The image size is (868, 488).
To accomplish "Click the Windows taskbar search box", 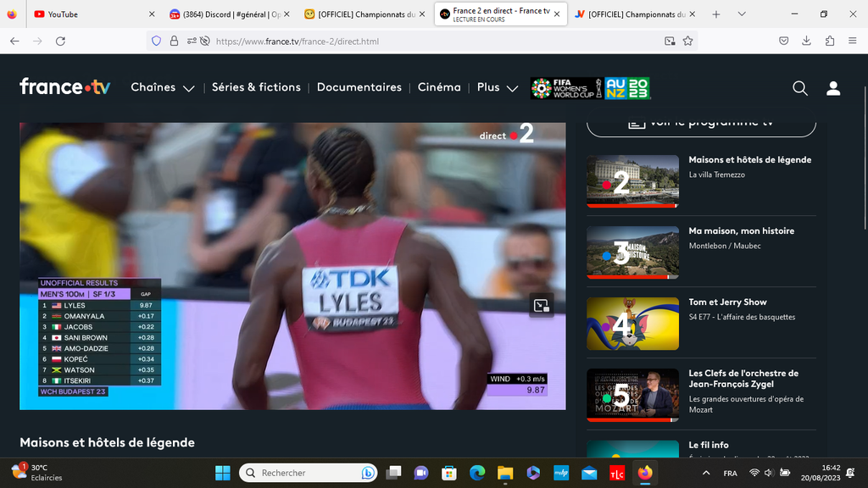I will (308, 473).
